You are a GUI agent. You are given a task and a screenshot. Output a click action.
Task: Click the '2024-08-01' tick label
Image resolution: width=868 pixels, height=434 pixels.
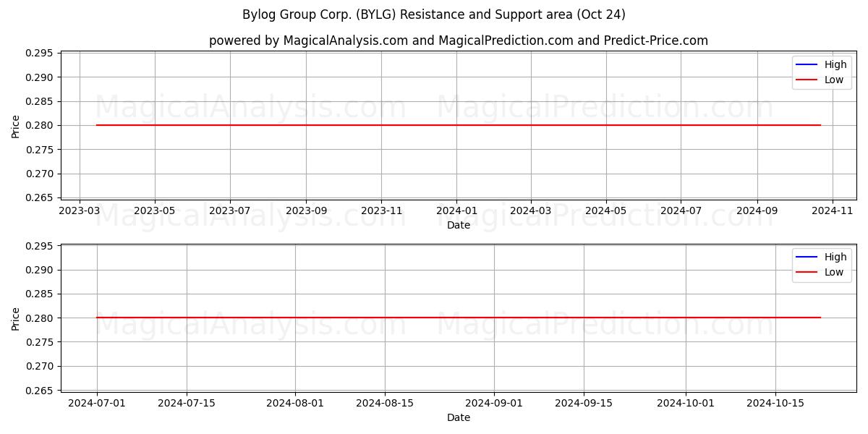click(295, 403)
